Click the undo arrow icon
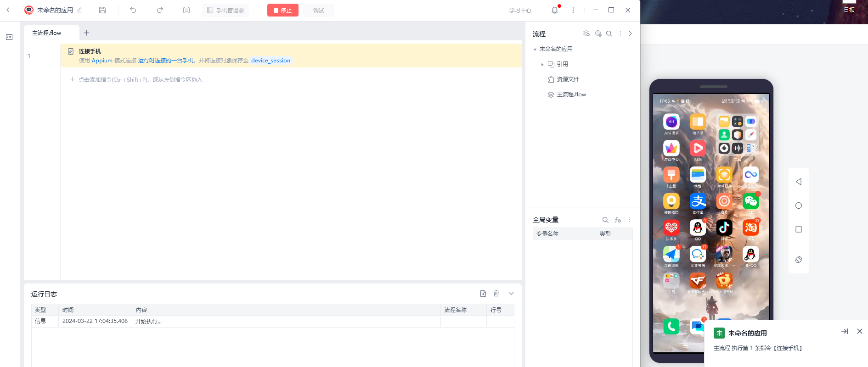 click(133, 10)
